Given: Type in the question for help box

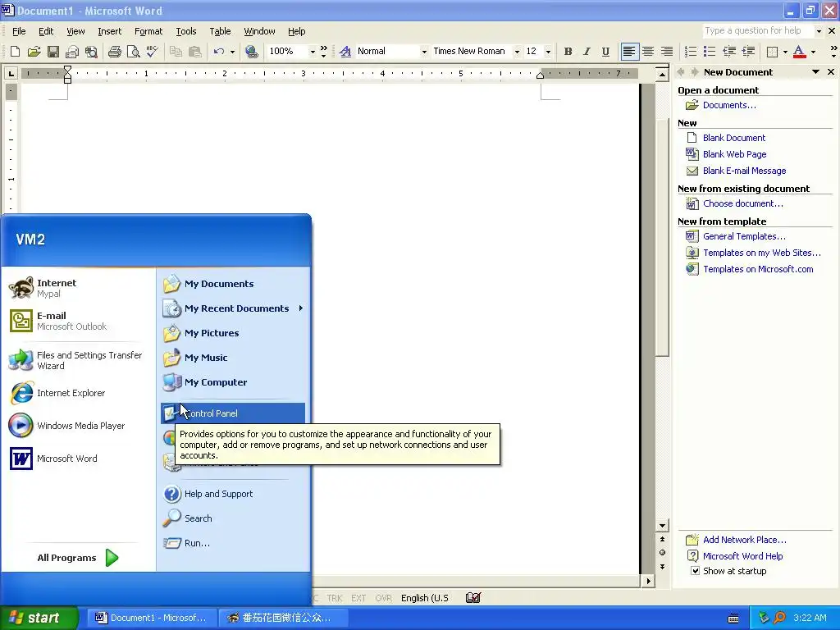Looking at the screenshot, I should coord(758,30).
